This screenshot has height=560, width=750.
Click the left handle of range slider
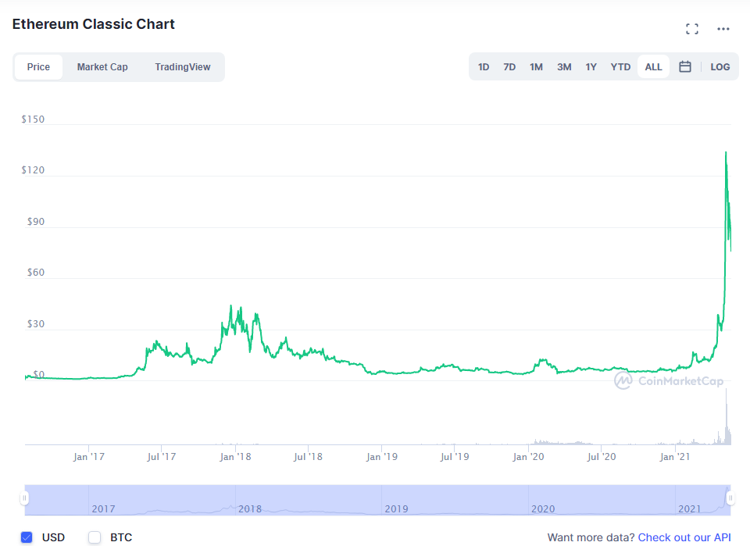tap(25, 498)
